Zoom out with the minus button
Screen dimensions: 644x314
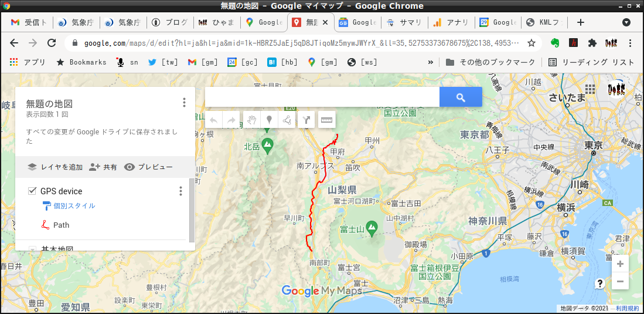620,282
